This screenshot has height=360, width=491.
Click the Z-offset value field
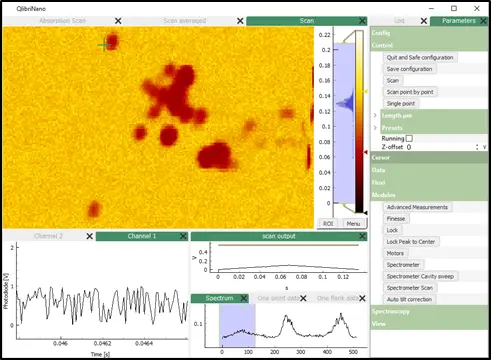(x=440, y=147)
